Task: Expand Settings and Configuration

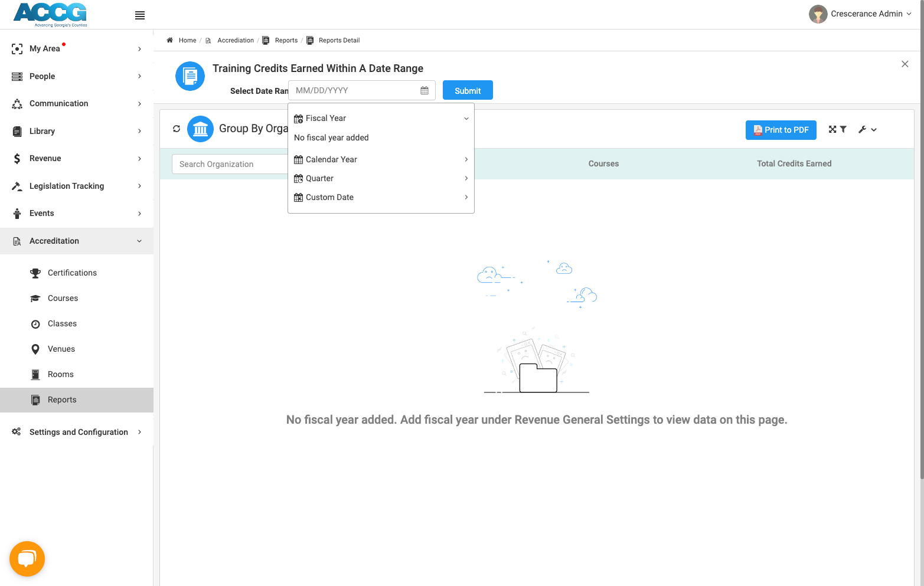Action: click(x=77, y=432)
